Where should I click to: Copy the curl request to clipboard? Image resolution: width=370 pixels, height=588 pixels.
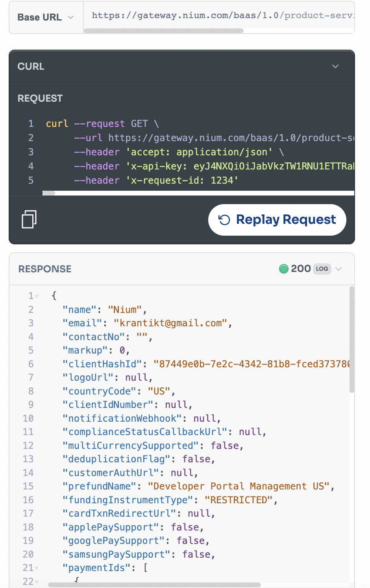pyautogui.click(x=29, y=220)
